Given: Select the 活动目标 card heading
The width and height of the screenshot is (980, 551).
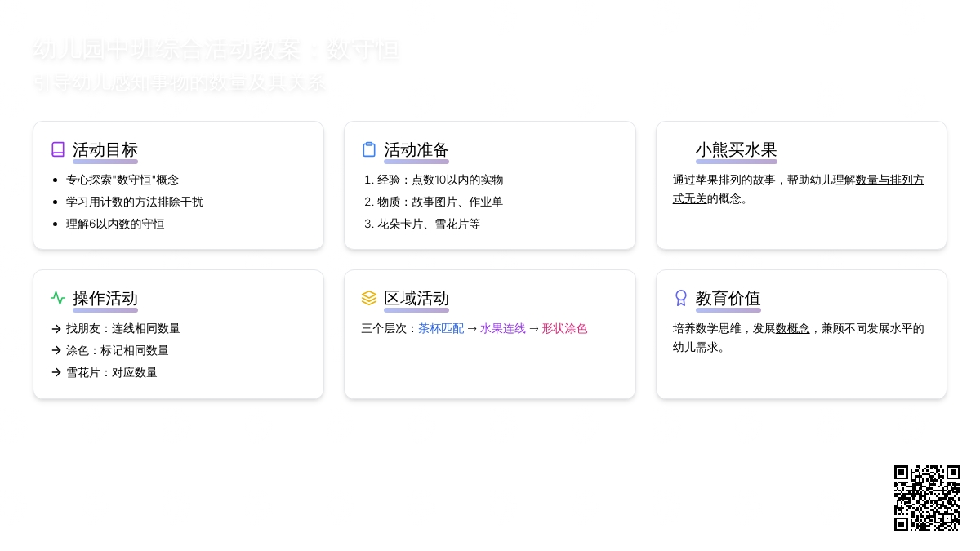Looking at the screenshot, I should 105,150.
